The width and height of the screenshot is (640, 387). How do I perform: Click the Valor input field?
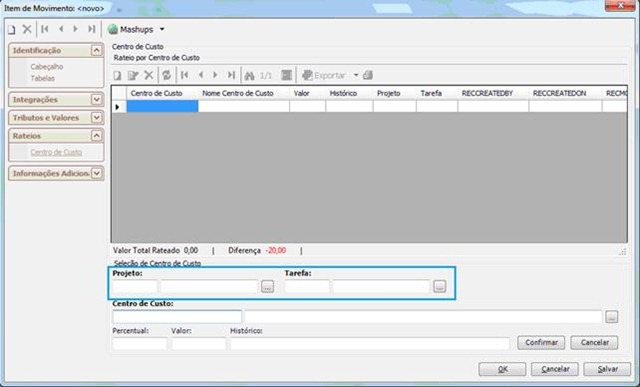click(198, 344)
